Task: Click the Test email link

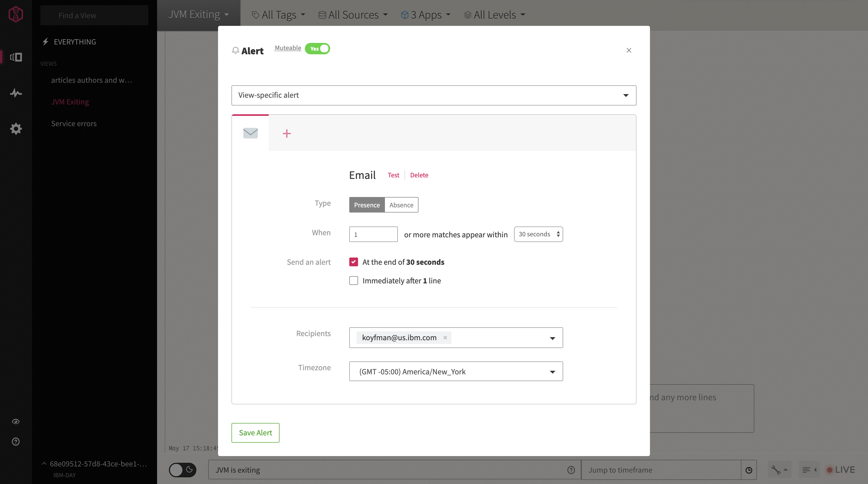Action: coord(393,175)
